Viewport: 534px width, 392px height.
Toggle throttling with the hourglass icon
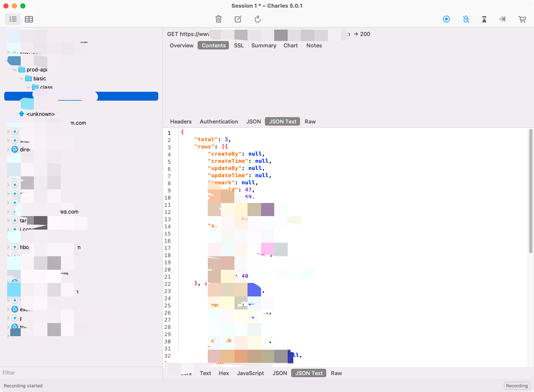(484, 19)
